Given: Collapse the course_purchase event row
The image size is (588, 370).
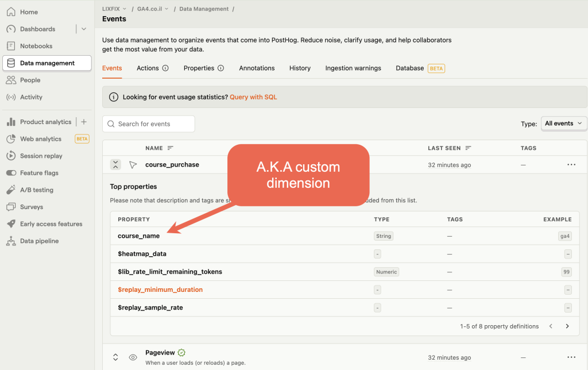Looking at the screenshot, I should pos(115,165).
